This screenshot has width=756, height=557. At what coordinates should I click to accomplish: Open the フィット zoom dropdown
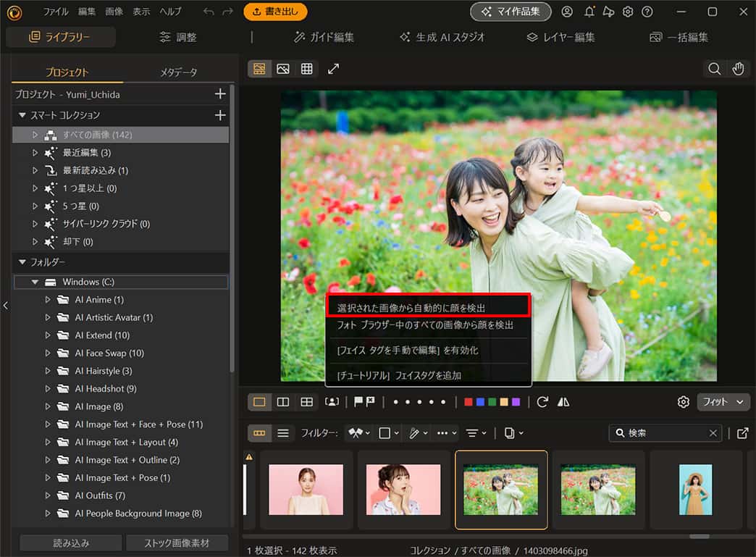723,402
